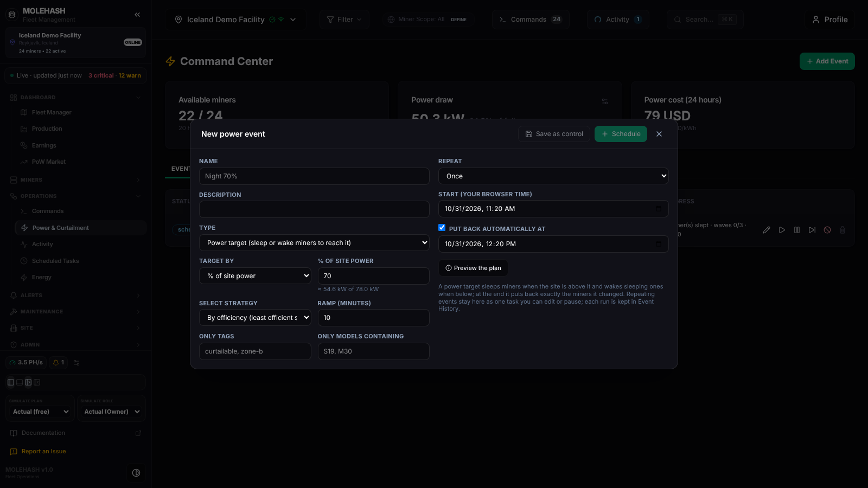This screenshot has height=488, width=868.
Task: Open the Repeat dropdown set to Once
Action: tap(553, 176)
